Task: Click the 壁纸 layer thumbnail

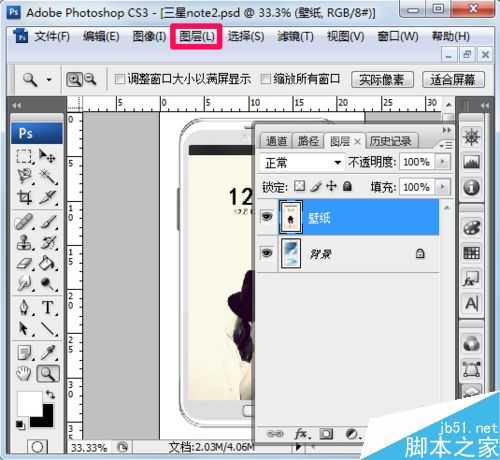Action: tap(291, 217)
